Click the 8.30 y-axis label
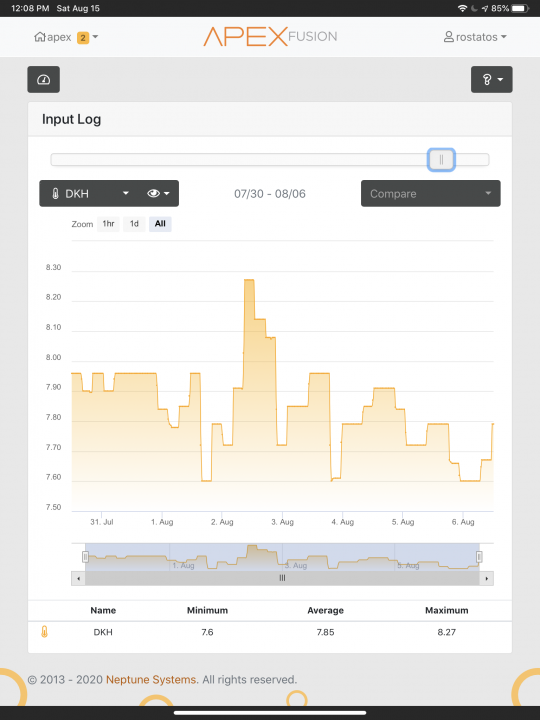The width and height of the screenshot is (540, 720). [x=53, y=268]
